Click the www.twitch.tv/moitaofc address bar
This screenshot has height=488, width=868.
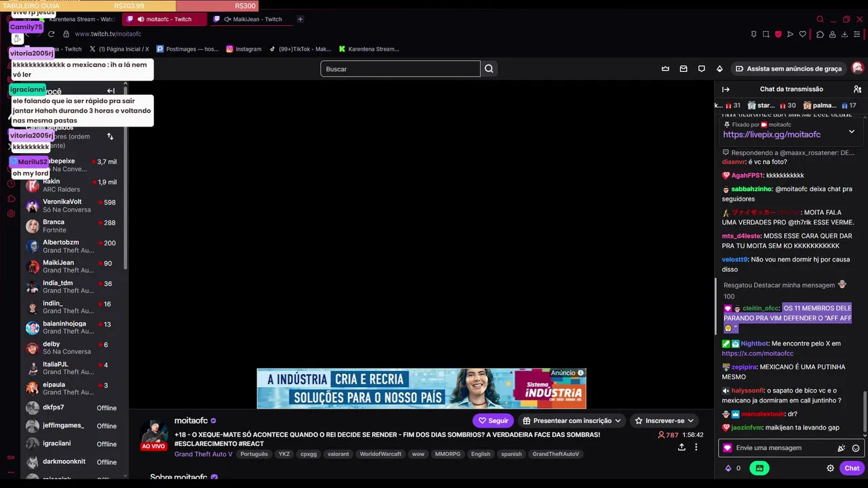(108, 34)
